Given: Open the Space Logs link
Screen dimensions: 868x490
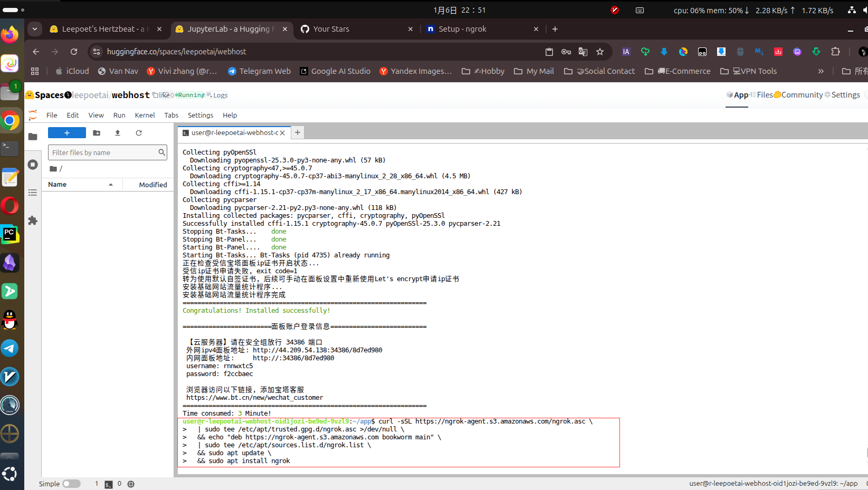Looking at the screenshot, I should (x=217, y=95).
